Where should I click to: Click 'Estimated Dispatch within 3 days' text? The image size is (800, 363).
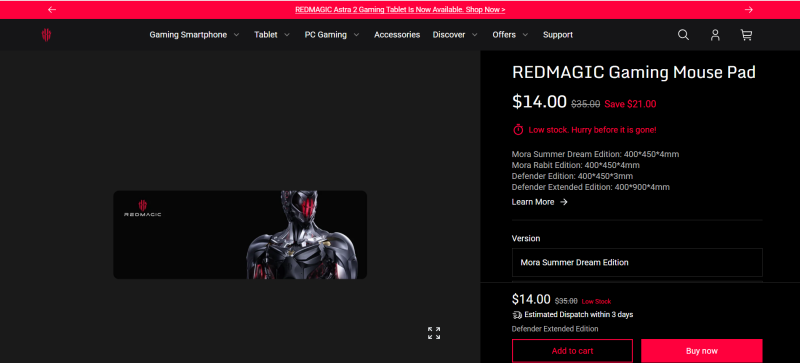click(579, 314)
